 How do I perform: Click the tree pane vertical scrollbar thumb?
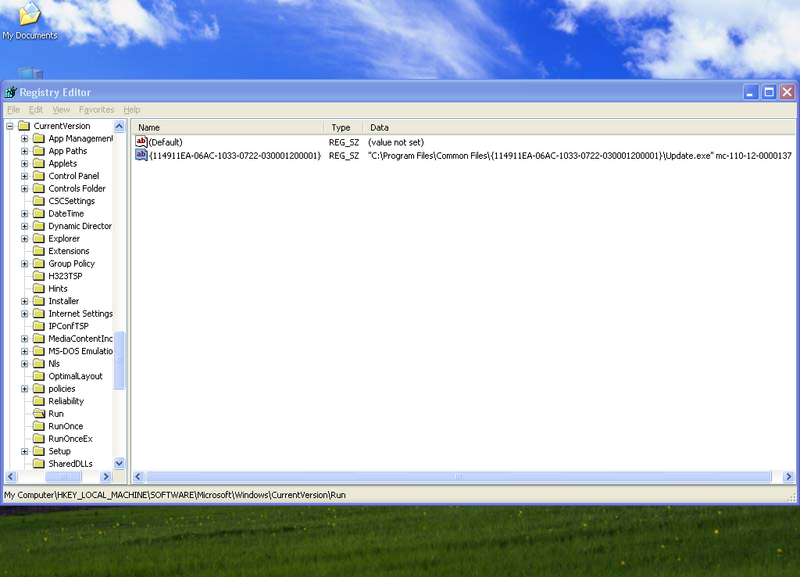[119, 360]
